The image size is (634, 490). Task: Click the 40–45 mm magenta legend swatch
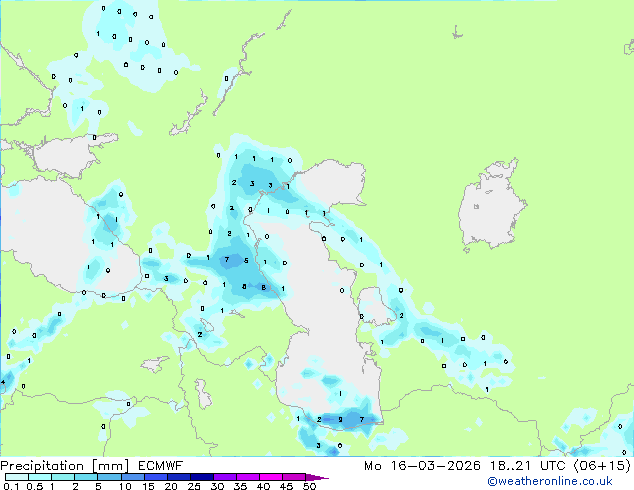pyautogui.click(x=271, y=477)
